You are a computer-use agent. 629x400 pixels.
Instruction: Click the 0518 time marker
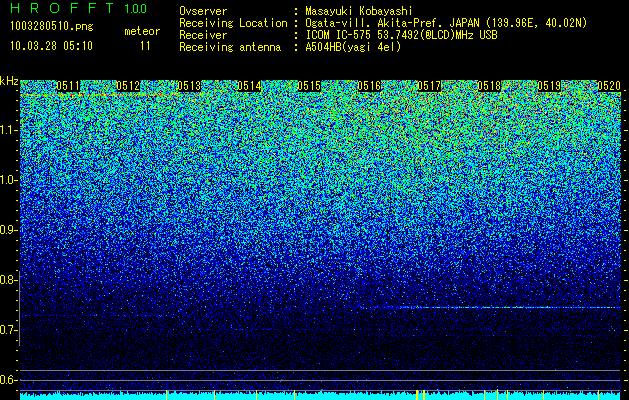click(x=489, y=86)
